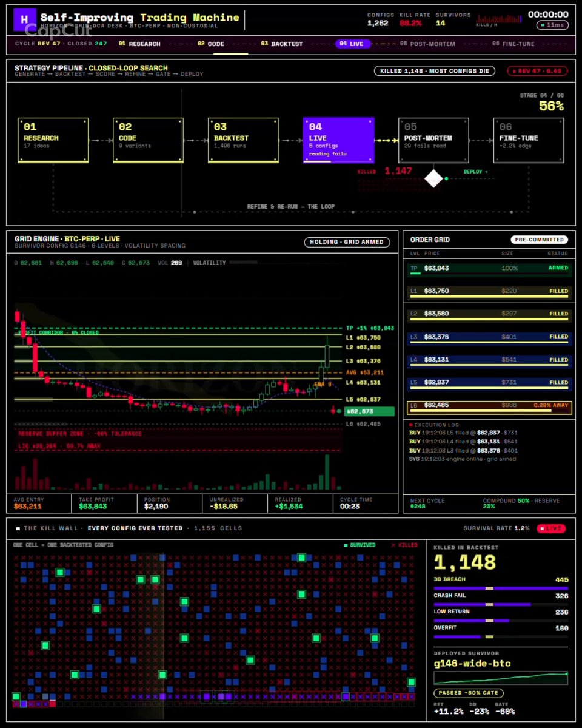
Task: Open the Fine-Tune pipeline box with +2.2% edge
Action: (529, 140)
